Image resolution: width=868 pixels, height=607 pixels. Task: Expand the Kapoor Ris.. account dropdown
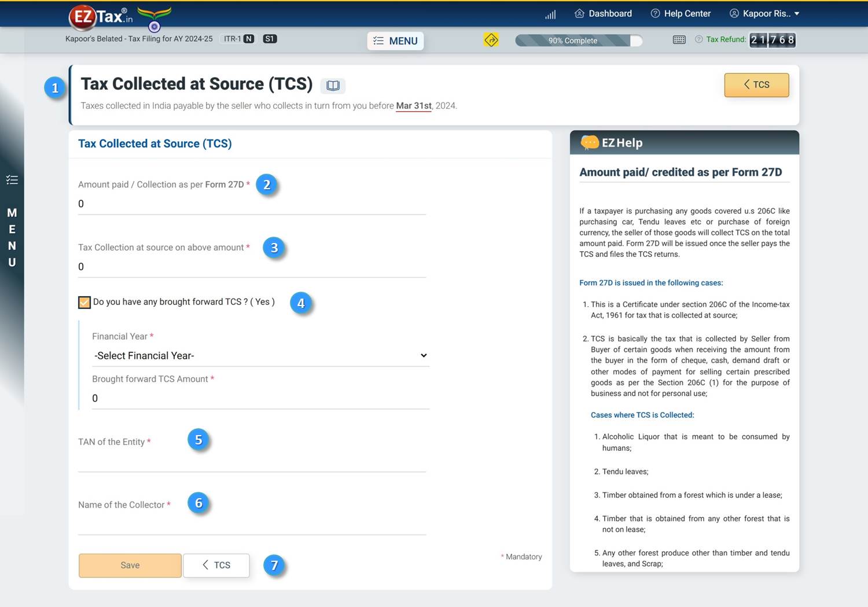pyautogui.click(x=764, y=13)
